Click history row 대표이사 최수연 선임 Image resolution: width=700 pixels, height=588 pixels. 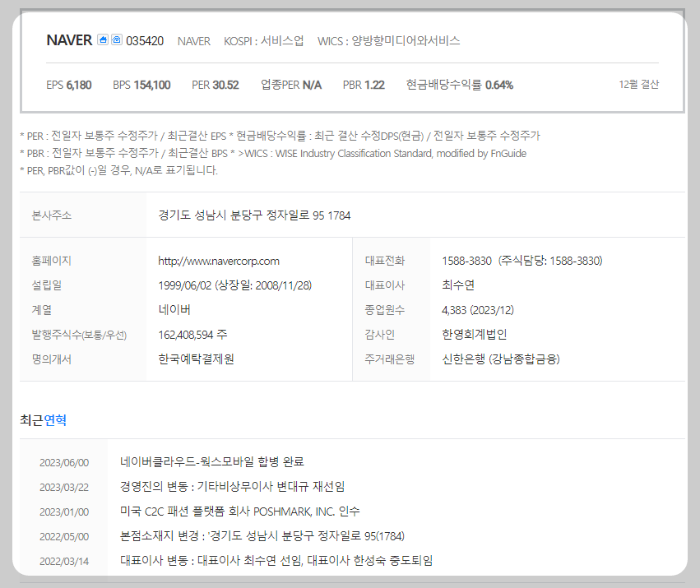tap(276, 560)
